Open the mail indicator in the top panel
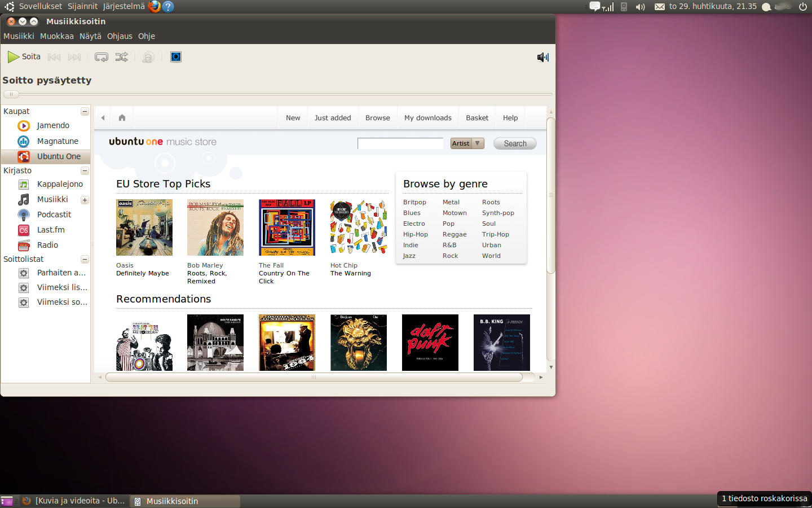This screenshot has height=508, width=812. tap(659, 7)
